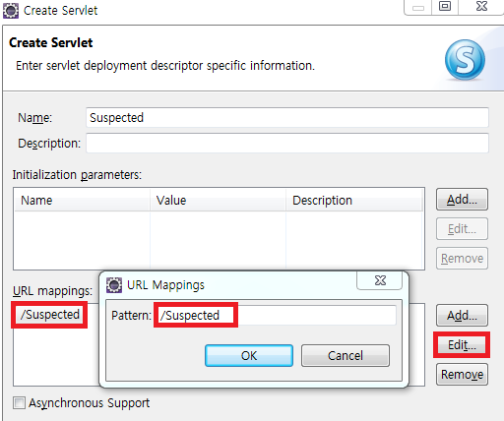The width and height of the screenshot is (504, 421).
Task: Close the Create Servlet window
Action: point(481,7)
